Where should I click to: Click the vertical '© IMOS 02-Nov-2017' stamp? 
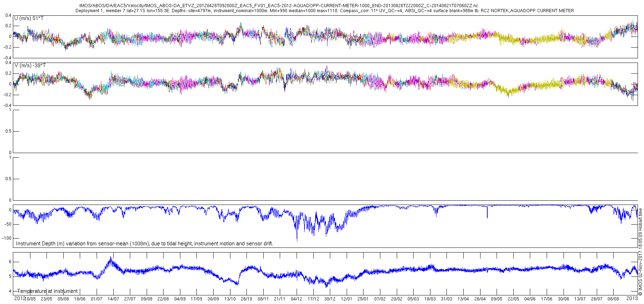(640, 252)
